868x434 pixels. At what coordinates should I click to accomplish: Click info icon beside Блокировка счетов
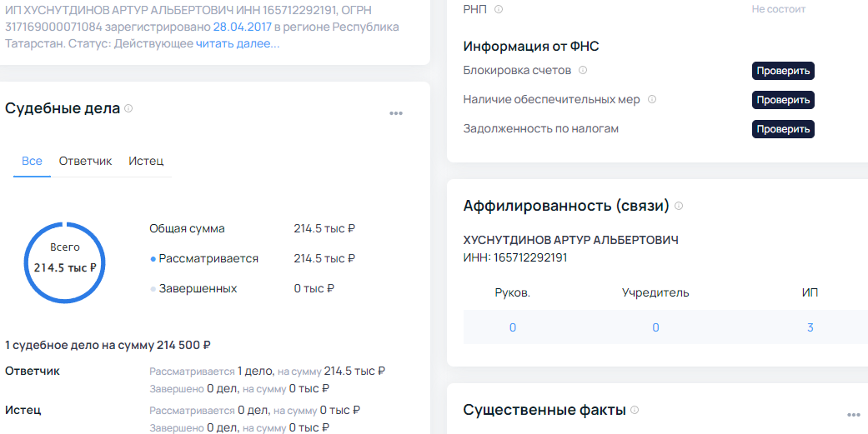582,70
